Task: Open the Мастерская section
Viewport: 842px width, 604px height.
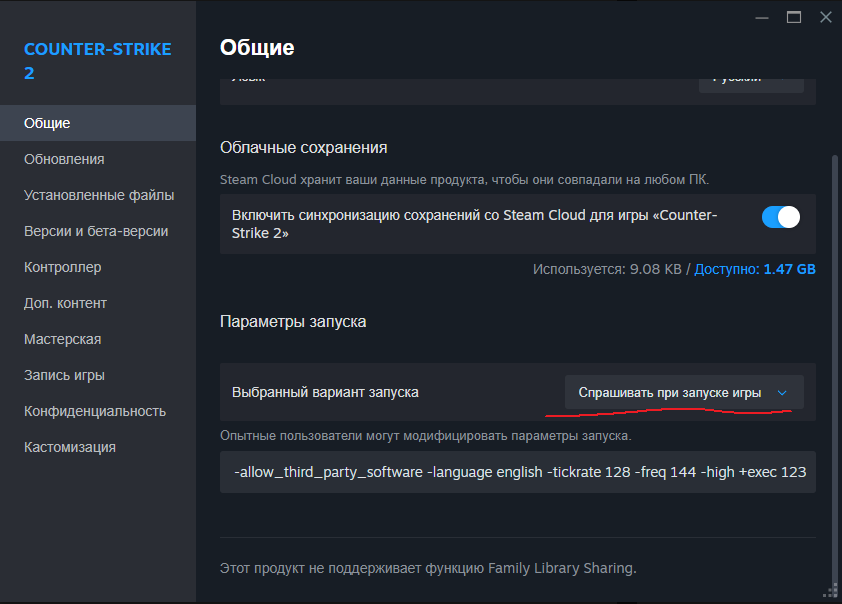Action: pyautogui.click(x=98, y=339)
